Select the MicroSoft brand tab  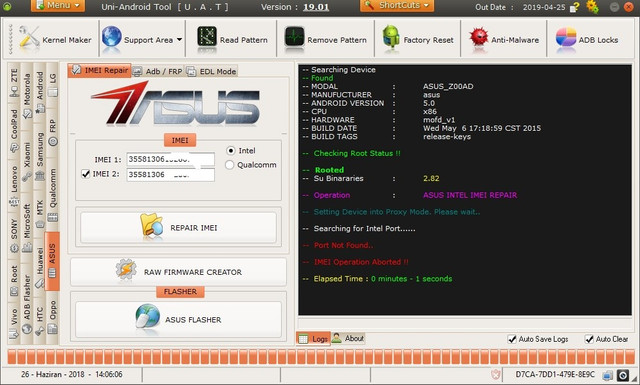pyautogui.click(x=27, y=227)
